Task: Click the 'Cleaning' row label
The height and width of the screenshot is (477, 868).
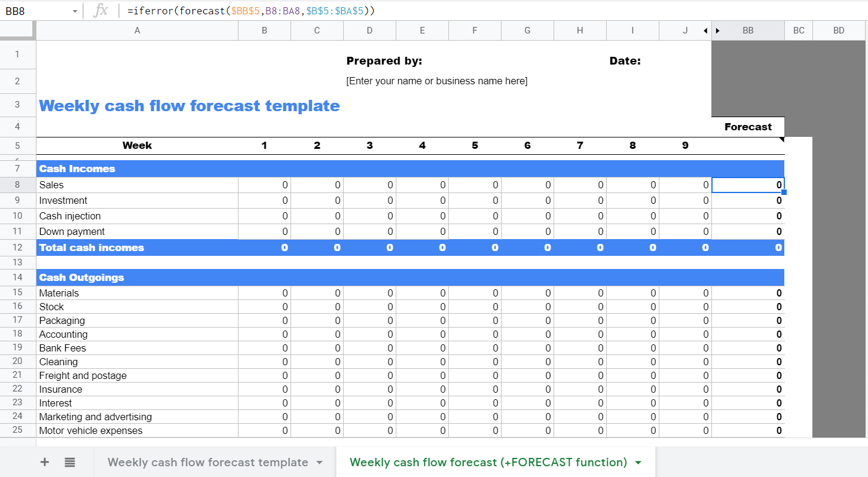Action: [x=58, y=362]
